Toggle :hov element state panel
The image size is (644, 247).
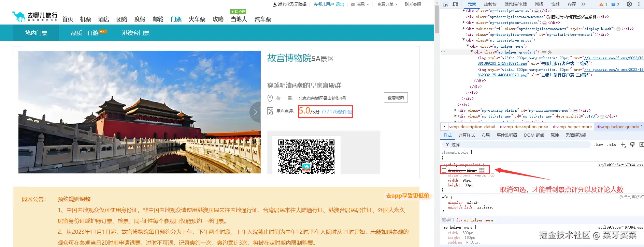click(x=599, y=144)
